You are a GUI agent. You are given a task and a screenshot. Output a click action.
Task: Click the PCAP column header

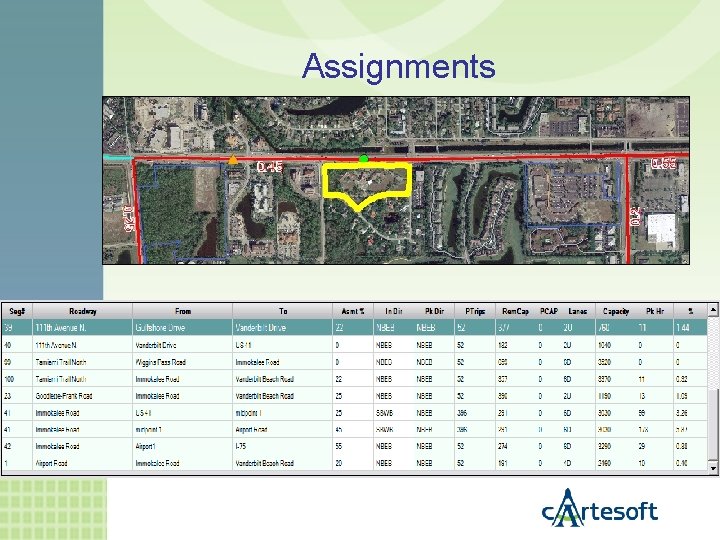pyautogui.click(x=549, y=311)
